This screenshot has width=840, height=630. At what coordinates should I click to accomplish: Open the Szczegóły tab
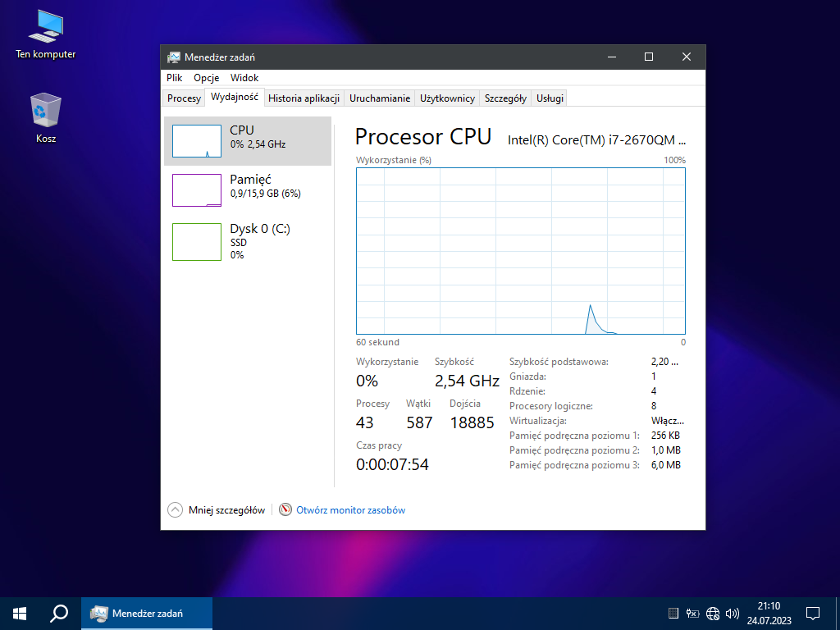pyautogui.click(x=504, y=98)
